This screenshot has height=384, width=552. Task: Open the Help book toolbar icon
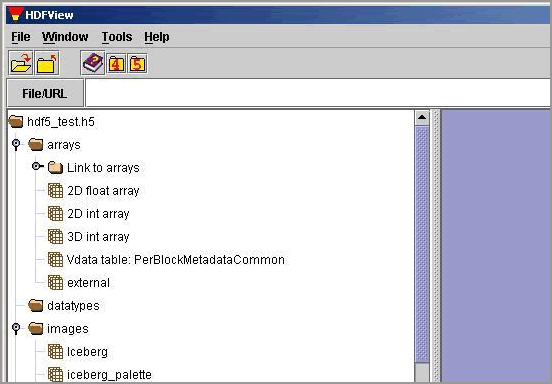93,63
